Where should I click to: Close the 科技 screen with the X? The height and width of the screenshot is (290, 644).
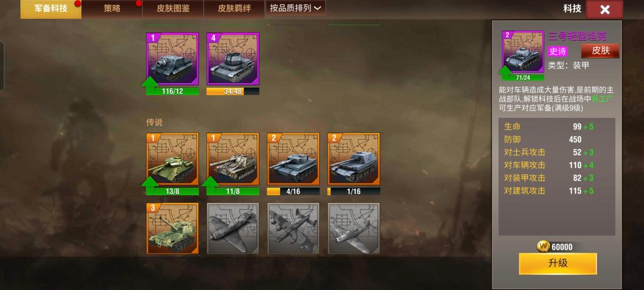(x=605, y=10)
